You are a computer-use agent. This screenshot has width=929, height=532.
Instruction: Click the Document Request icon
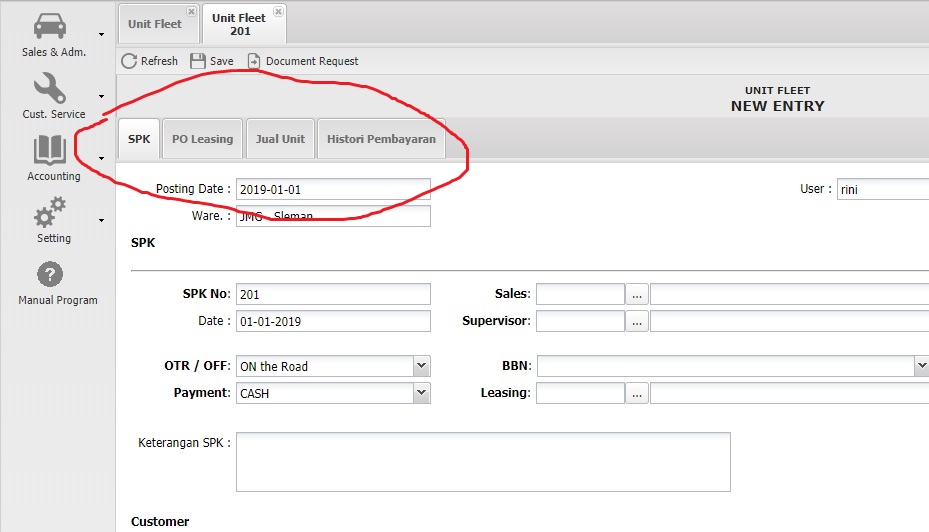coord(254,61)
